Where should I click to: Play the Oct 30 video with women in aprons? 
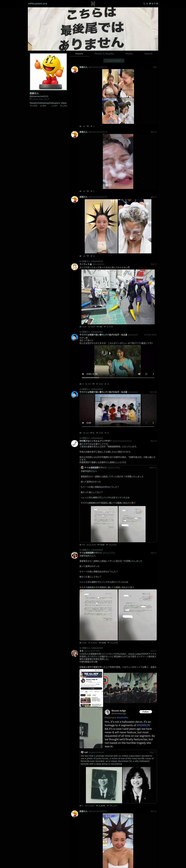83,423
